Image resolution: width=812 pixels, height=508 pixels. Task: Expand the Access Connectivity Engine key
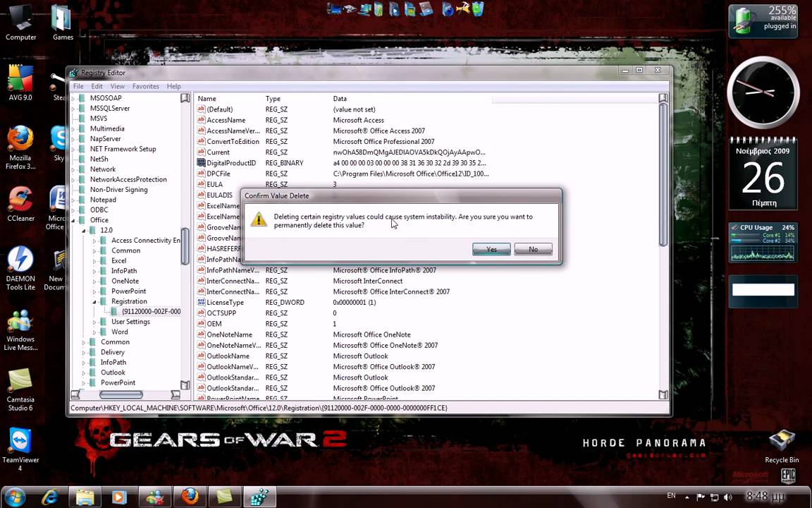point(94,241)
